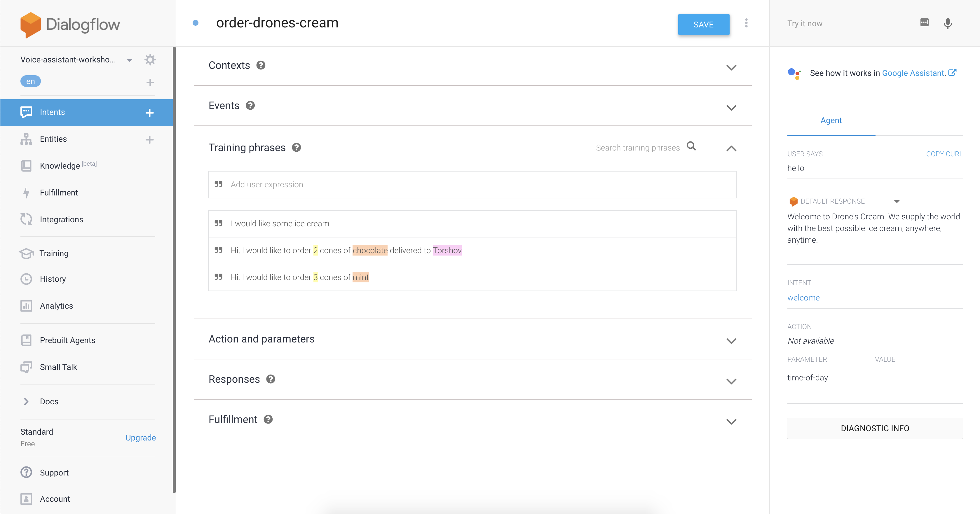Click the highlighted word Torshov
Screen dimensions: 980x514
pos(447,251)
